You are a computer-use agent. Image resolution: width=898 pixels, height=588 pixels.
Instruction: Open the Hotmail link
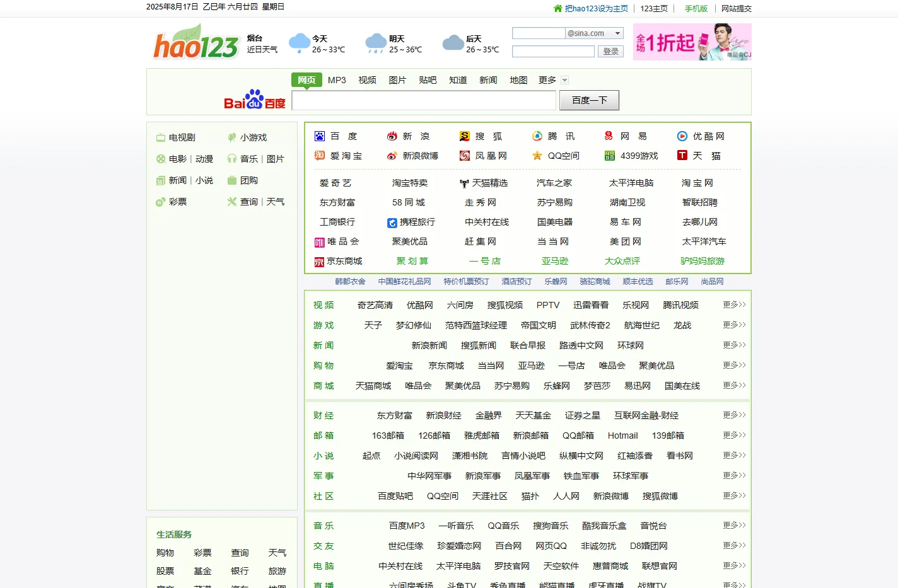pos(623,435)
